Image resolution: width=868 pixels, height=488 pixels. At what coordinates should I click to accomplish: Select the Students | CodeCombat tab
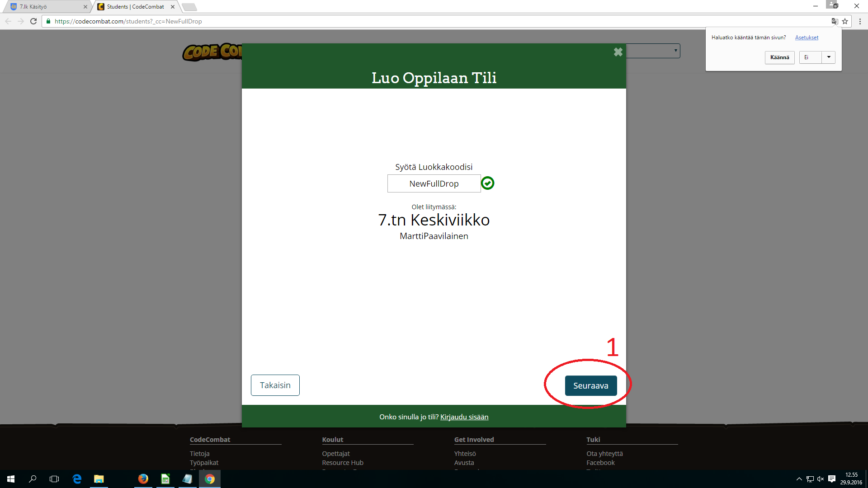[135, 7]
